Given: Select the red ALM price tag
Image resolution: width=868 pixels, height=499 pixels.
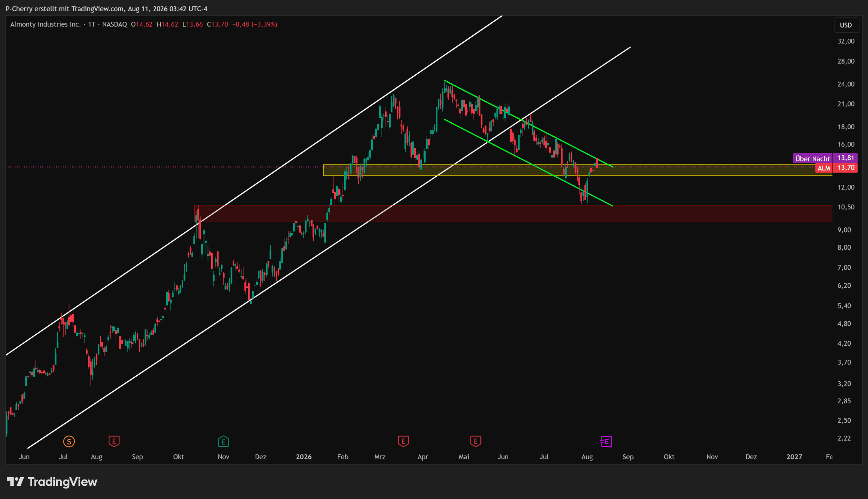Looking at the screenshot, I should 824,168.
